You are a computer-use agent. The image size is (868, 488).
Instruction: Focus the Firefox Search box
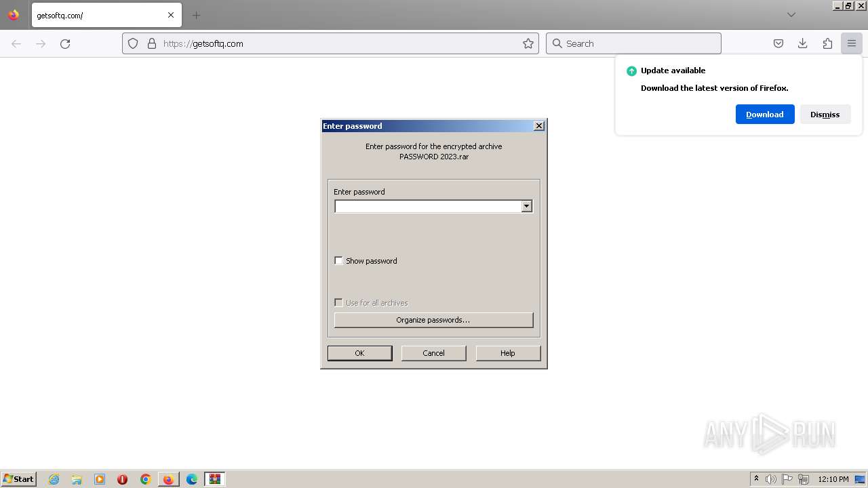tap(633, 43)
